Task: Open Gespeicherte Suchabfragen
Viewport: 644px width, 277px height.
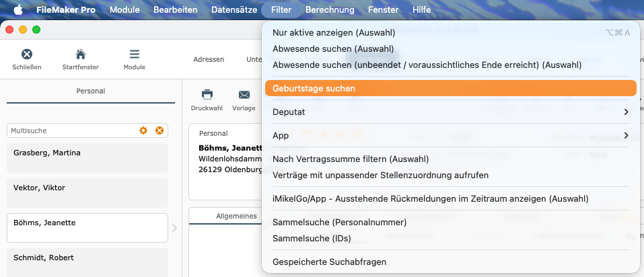Action: (x=451, y=262)
